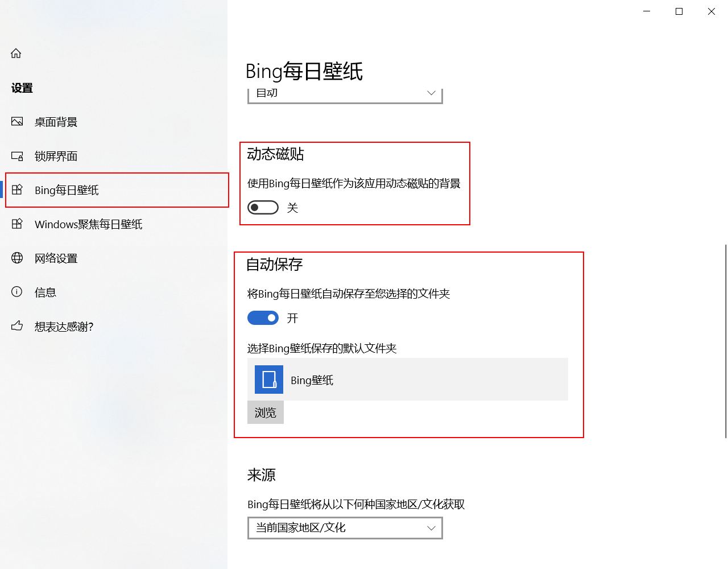Close the settings window

click(712, 11)
